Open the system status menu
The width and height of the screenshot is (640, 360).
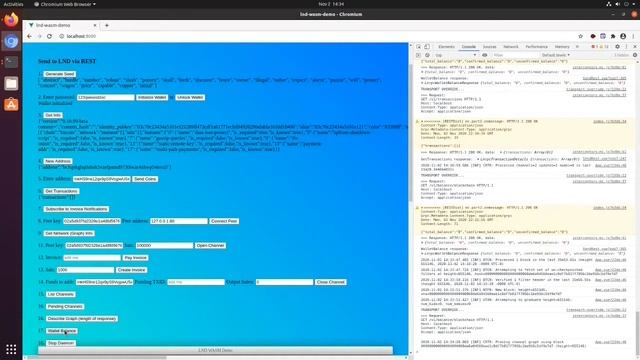point(621,4)
